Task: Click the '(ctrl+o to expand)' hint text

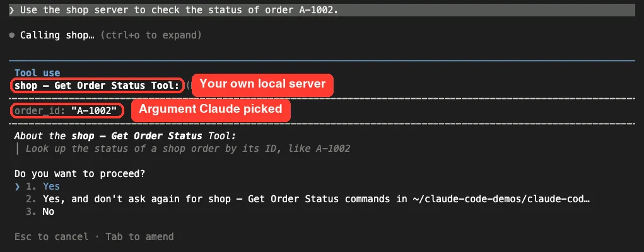Action: click(x=151, y=35)
